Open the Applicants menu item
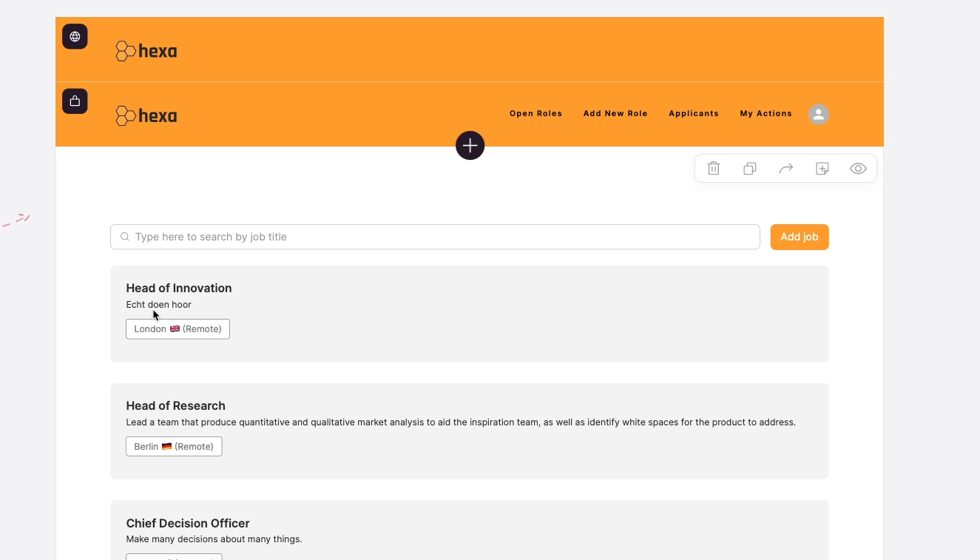The height and width of the screenshot is (560, 980). point(694,114)
